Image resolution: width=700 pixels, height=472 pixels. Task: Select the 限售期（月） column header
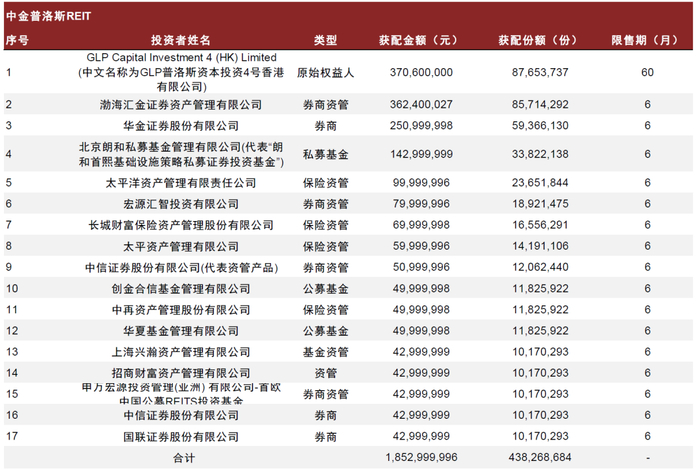647,40
